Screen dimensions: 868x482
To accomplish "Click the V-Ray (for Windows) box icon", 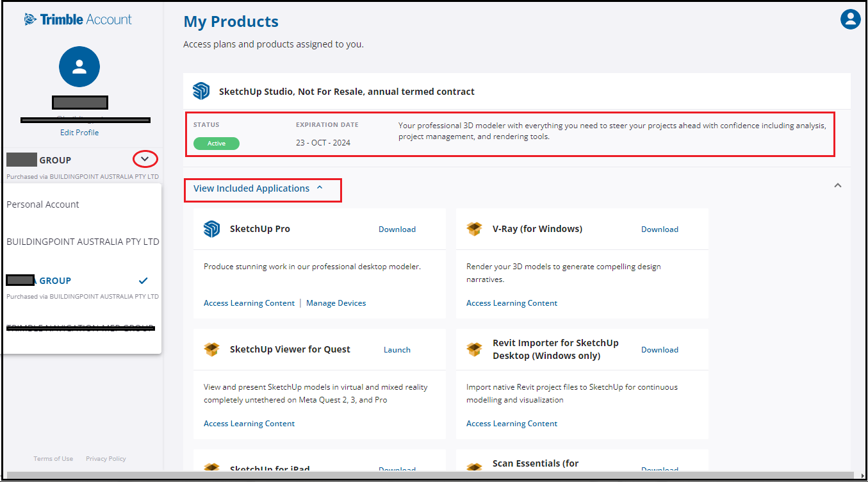I will [x=474, y=229].
